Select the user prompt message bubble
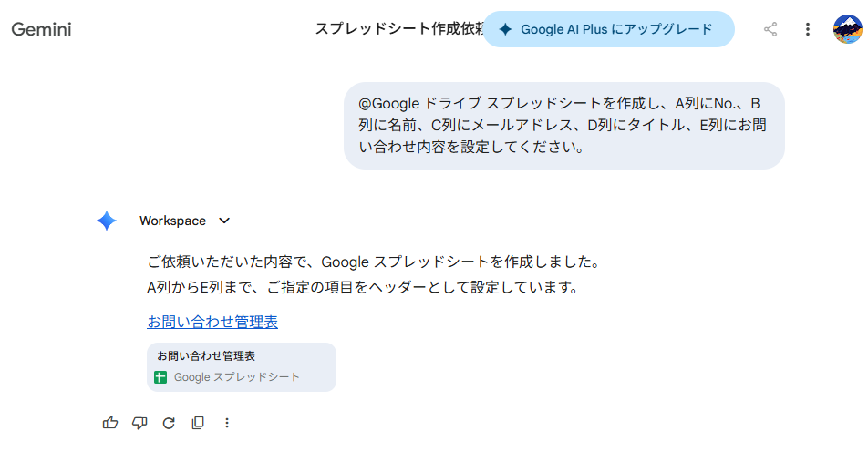The height and width of the screenshot is (452, 868). pos(563,126)
